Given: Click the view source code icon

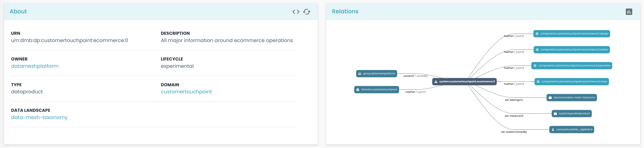Looking at the screenshot, I should coord(296,12).
